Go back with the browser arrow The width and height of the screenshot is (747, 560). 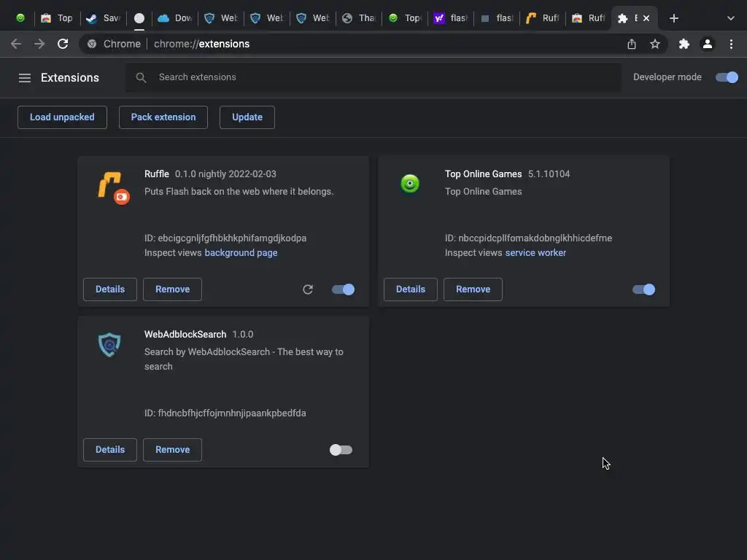pyautogui.click(x=16, y=44)
